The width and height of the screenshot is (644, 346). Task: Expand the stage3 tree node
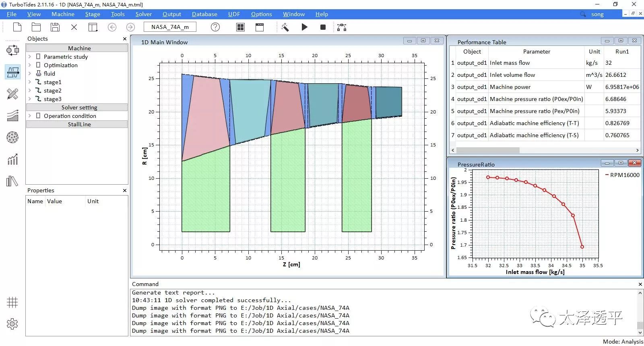pyautogui.click(x=30, y=99)
